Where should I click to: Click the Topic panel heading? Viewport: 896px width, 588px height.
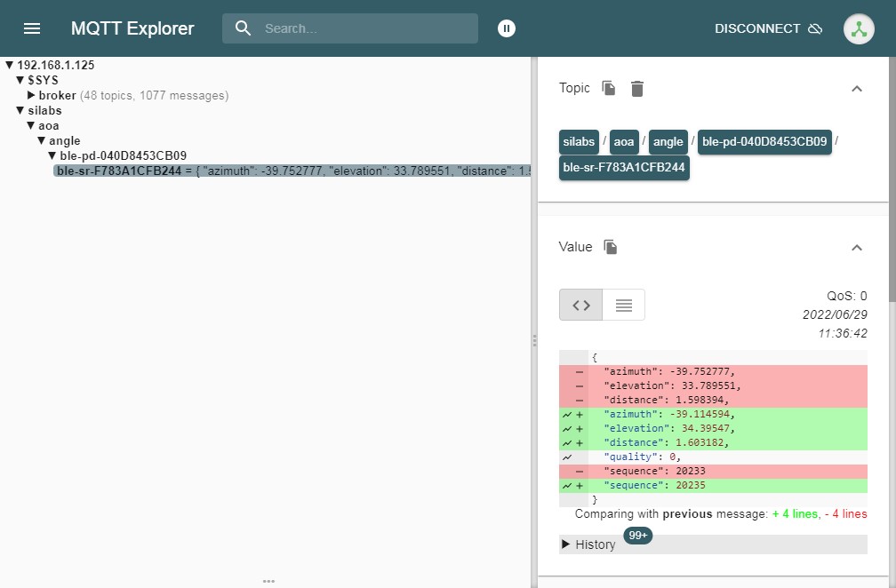(x=574, y=88)
